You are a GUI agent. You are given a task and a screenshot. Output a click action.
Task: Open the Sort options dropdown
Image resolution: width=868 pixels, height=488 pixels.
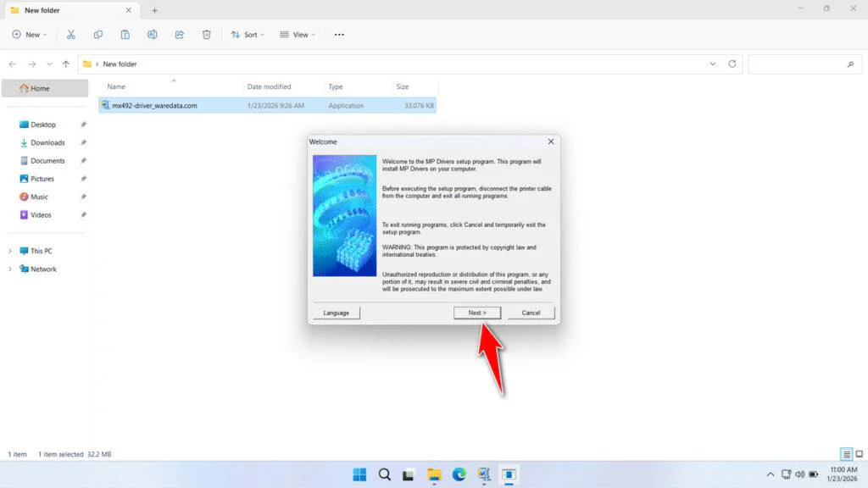(x=248, y=35)
